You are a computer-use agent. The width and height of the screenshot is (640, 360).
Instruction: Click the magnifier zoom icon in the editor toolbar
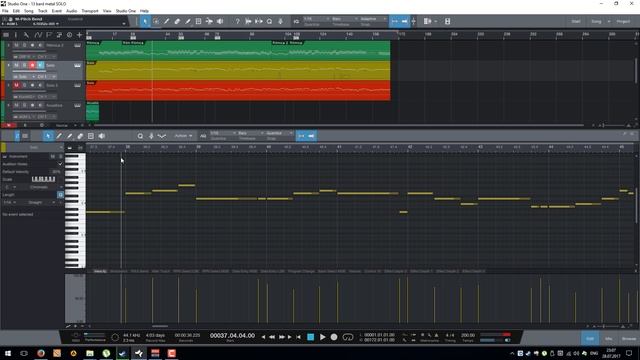point(140,136)
